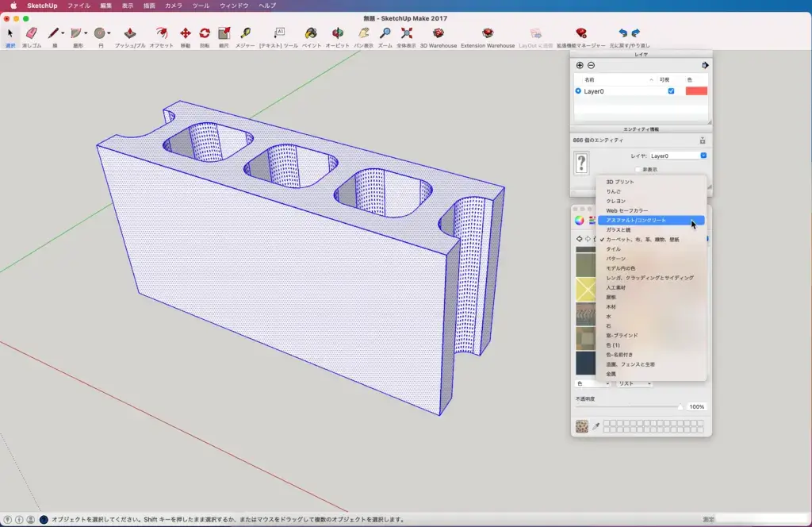This screenshot has width=812, height=527.
Task: Select the yellow crossed material thumbnail
Action: [x=586, y=289]
